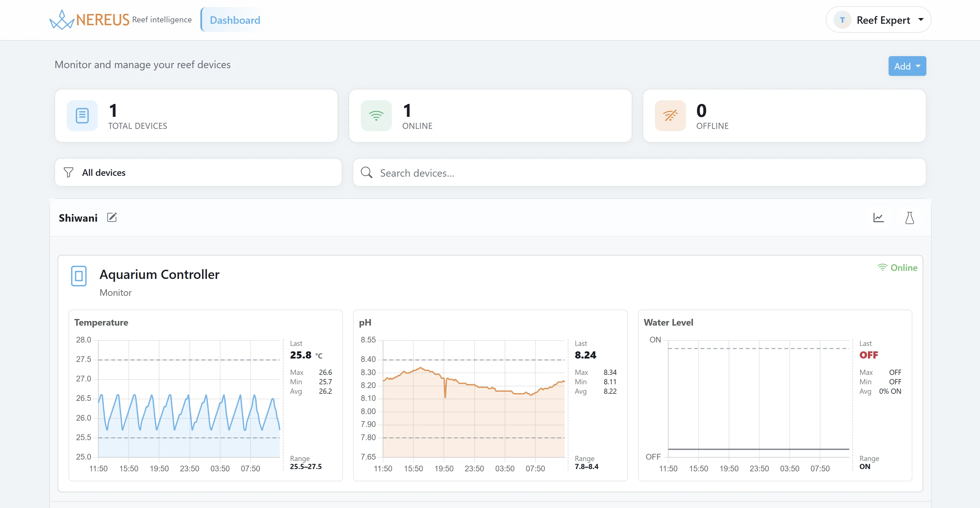Expand the Add dropdown button
The height and width of the screenshot is (508, 980).
point(907,66)
